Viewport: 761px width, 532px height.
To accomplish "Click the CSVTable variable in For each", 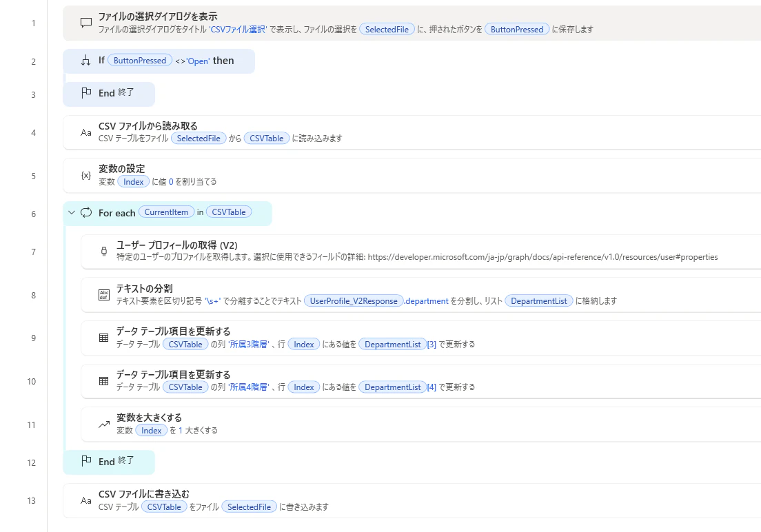I will tap(229, 212).
